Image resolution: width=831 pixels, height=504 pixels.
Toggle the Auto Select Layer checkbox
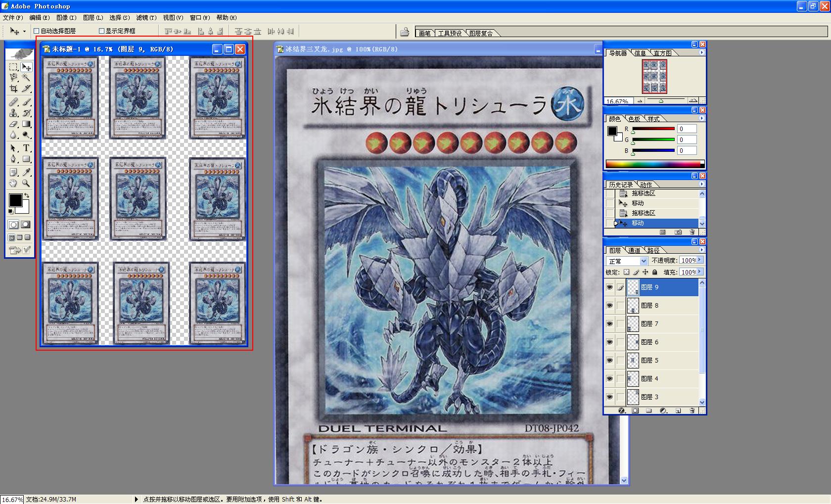36,31
